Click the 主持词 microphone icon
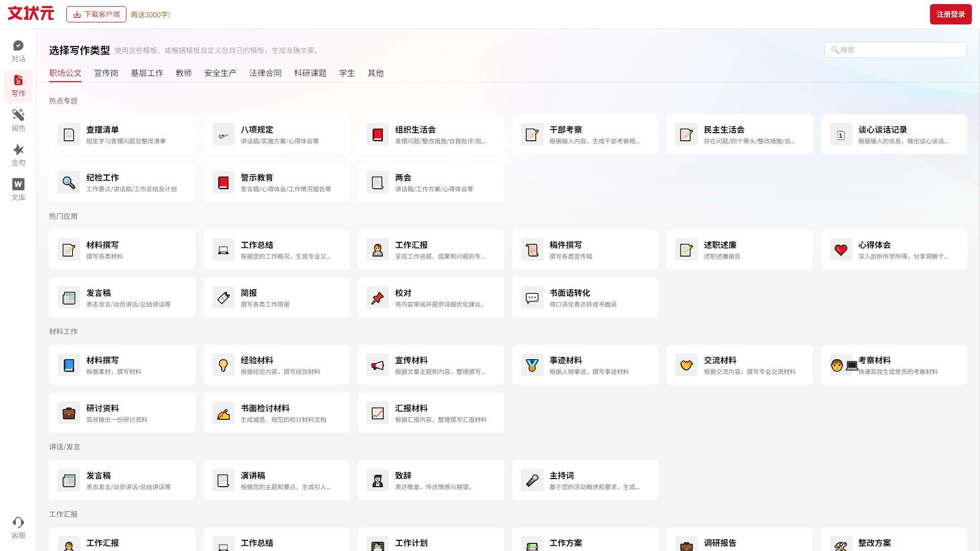 click(532, 481)
